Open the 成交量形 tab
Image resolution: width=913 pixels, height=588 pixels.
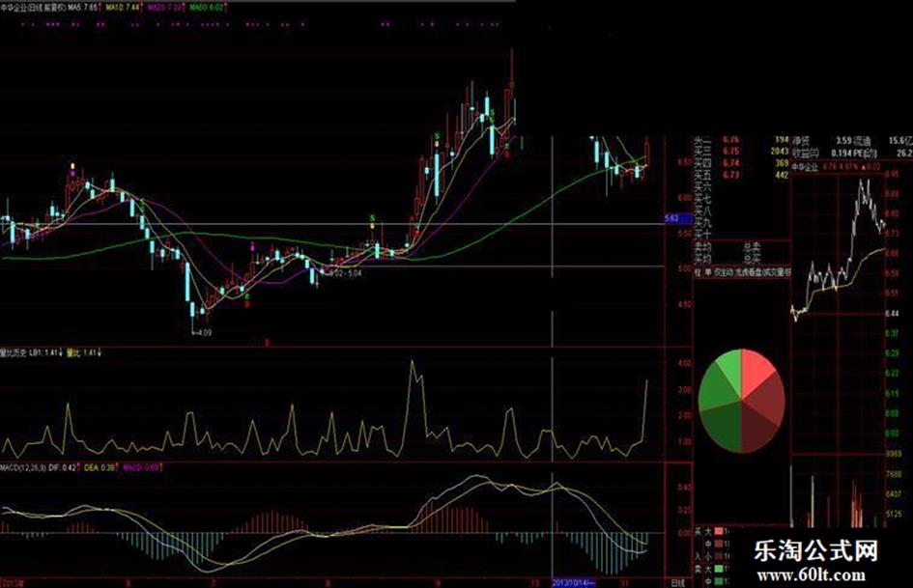778,272
